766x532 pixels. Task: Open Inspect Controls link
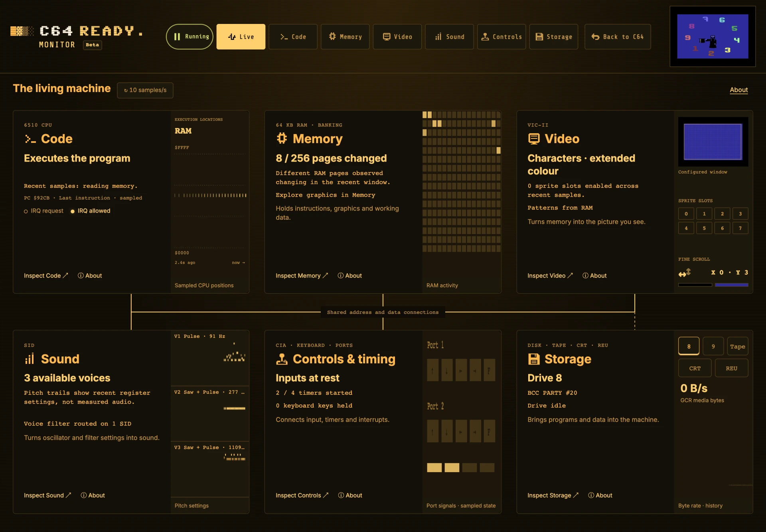click(x=302, y=495)
